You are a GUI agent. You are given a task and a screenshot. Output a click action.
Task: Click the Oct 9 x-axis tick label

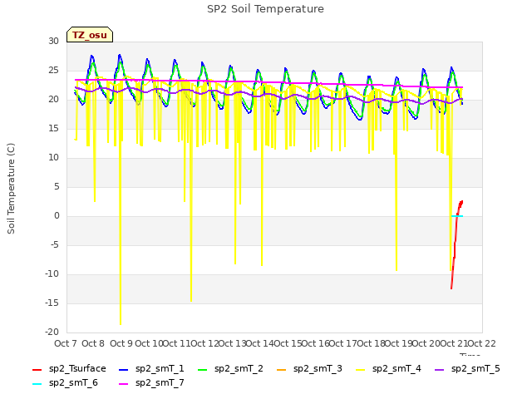point(121,343)
